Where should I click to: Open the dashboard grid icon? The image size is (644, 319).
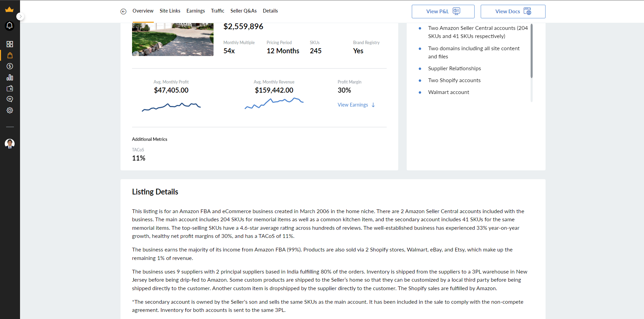click(x=10, y=44)
